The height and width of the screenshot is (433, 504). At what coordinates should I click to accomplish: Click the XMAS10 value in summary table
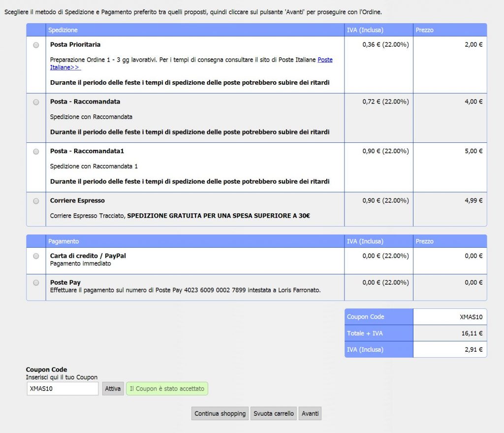(x=471, y=317)
